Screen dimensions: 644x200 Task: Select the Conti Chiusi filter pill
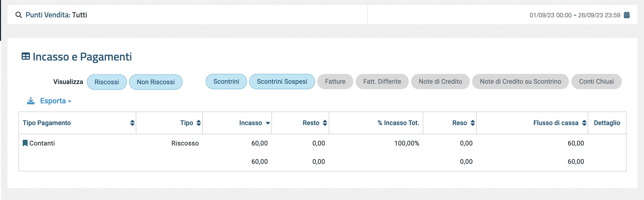[596, 82]
